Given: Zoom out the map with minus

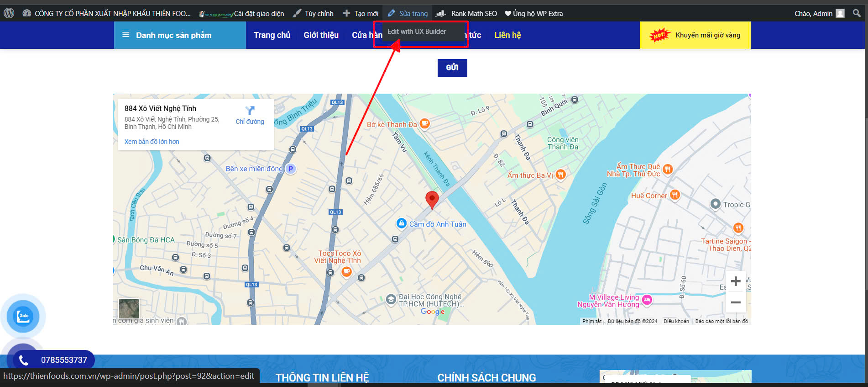Looking at the screenshot, I should point(735,302).
